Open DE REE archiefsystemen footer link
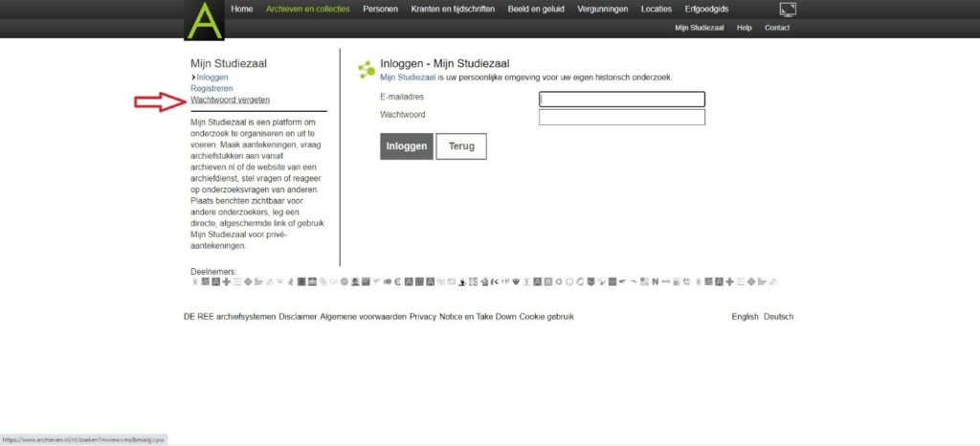Image resolution: width=980 pixels, height=446 pixels. 230,317
